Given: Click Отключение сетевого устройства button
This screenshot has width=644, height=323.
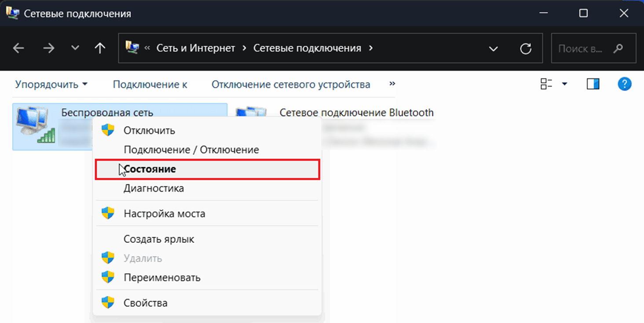Looking at the screenshot, I should (291, 84).
